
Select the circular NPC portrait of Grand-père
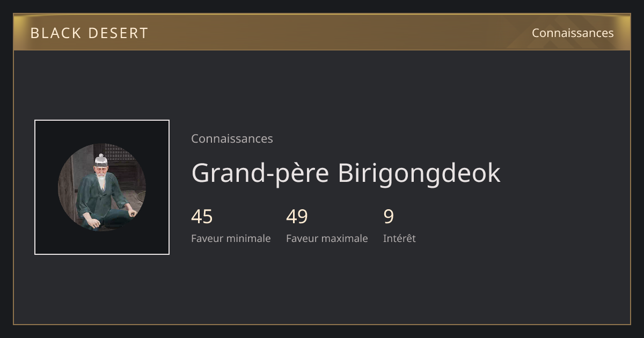102,187
